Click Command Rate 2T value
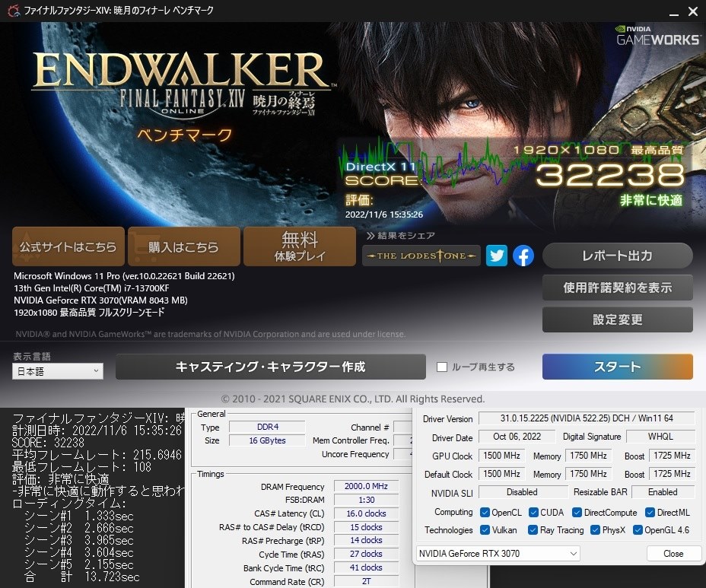The height and width of the screenshot is (588, 706). [366, 581]
